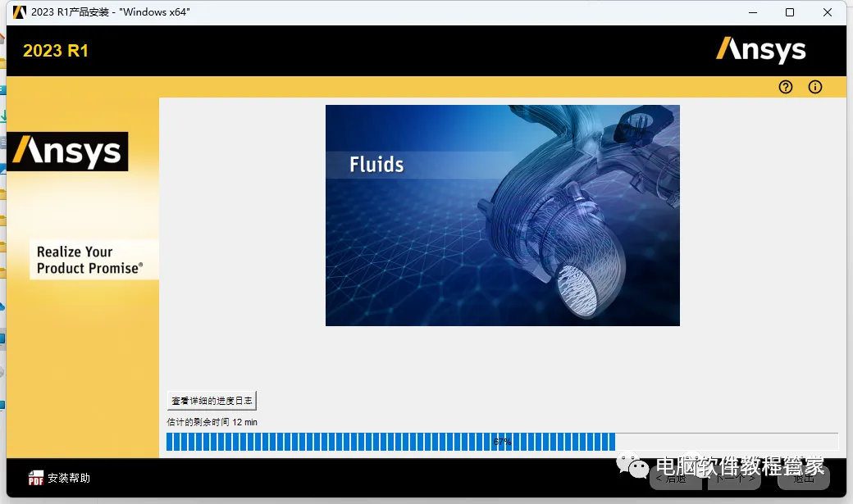Screen dimensions: 853x504
Task: Close the installer window
Action: click(828, 12)
